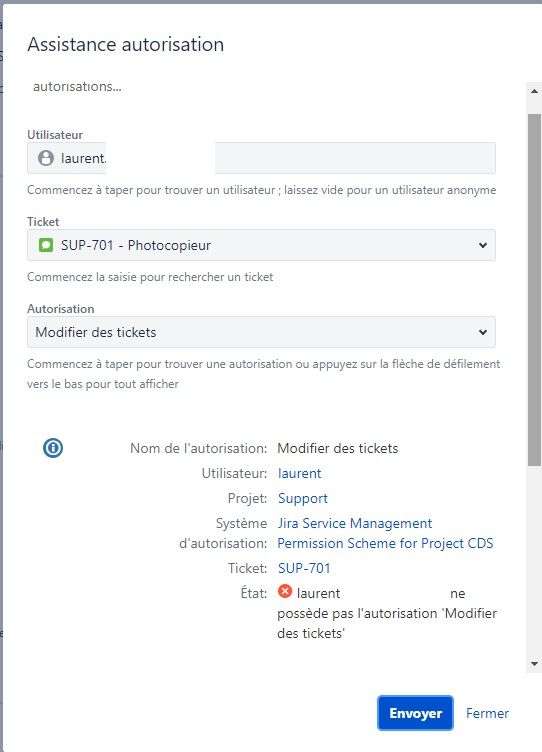Click into the Utilisateur input field
This screenshot has width=542, height=752.
tap(261, 158)
